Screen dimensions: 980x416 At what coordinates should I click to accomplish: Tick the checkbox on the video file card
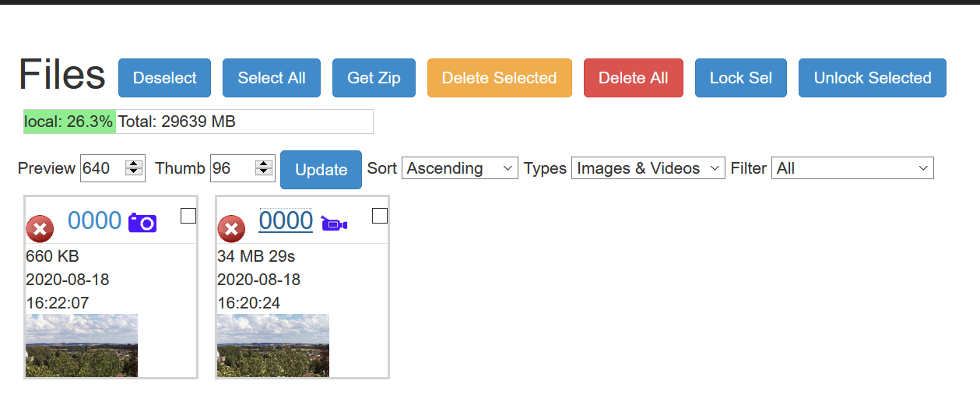click(380, 216)
